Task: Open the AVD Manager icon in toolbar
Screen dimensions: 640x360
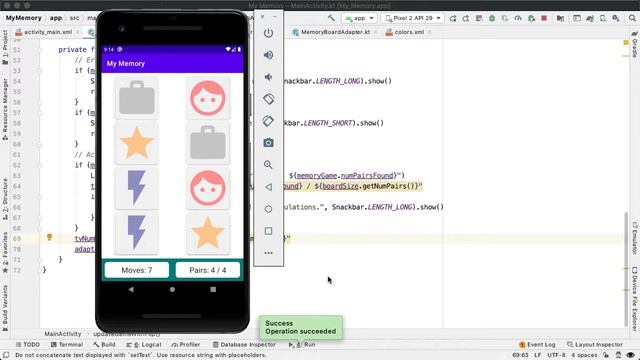Action: [x=603, y=18]
